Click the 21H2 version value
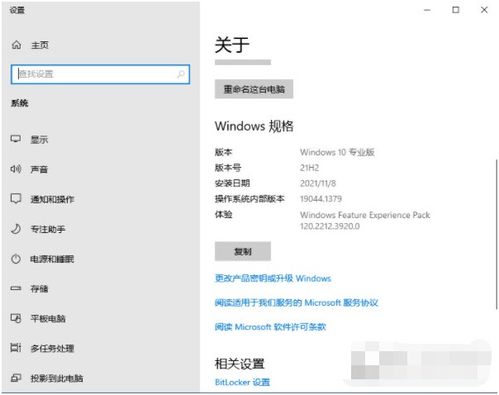Screen dimensions: 499x395 309,168
